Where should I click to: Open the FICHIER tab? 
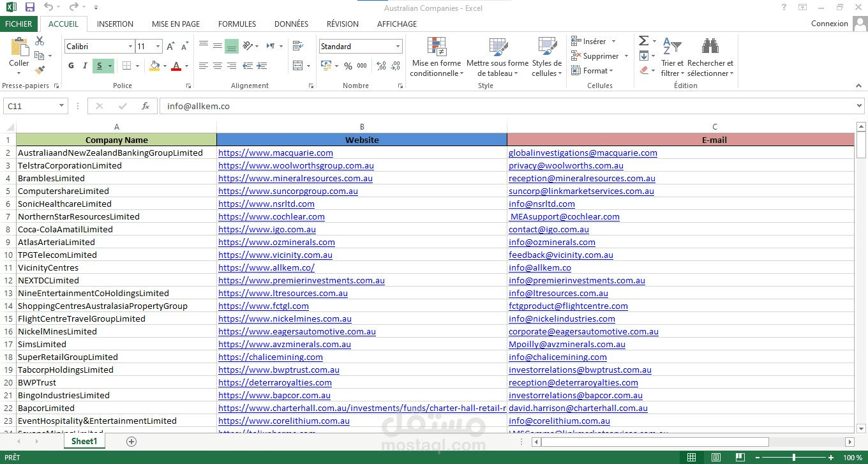19,24
